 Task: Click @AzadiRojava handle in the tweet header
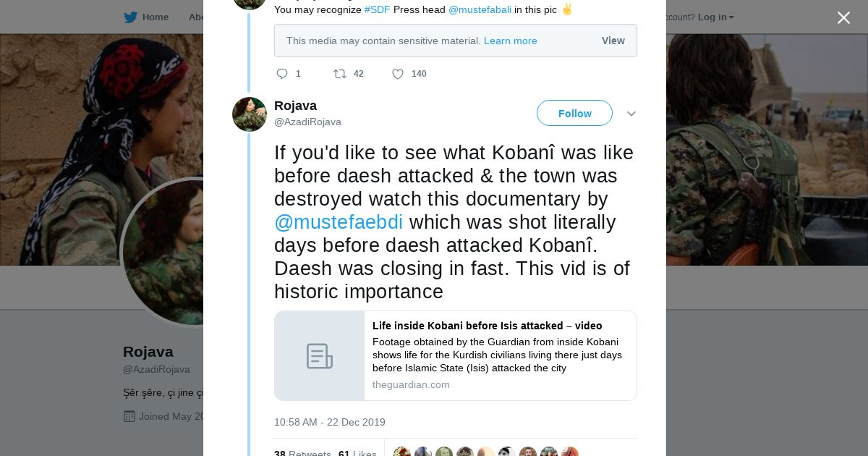(307, 122)
